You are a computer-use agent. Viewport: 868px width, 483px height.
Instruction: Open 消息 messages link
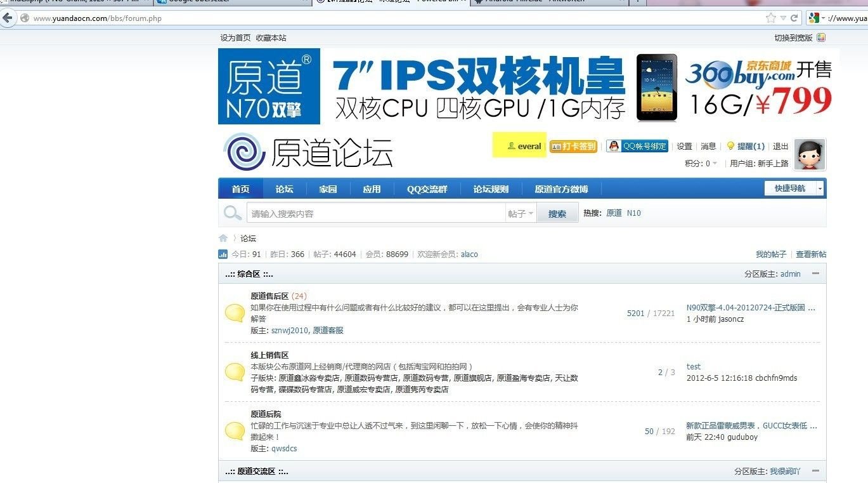[x=708, y=147]
